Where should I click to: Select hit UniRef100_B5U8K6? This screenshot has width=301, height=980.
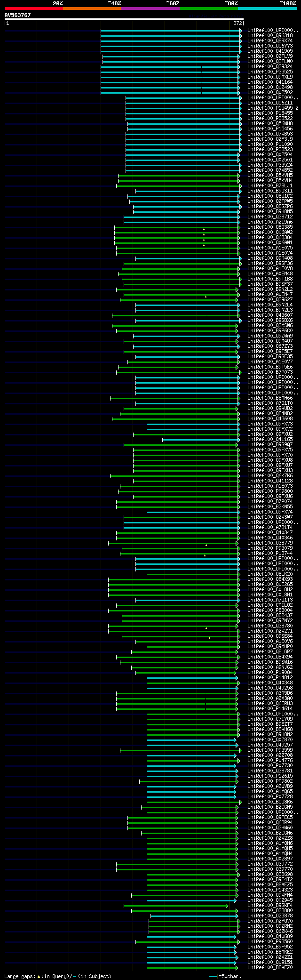click(270, 802)
